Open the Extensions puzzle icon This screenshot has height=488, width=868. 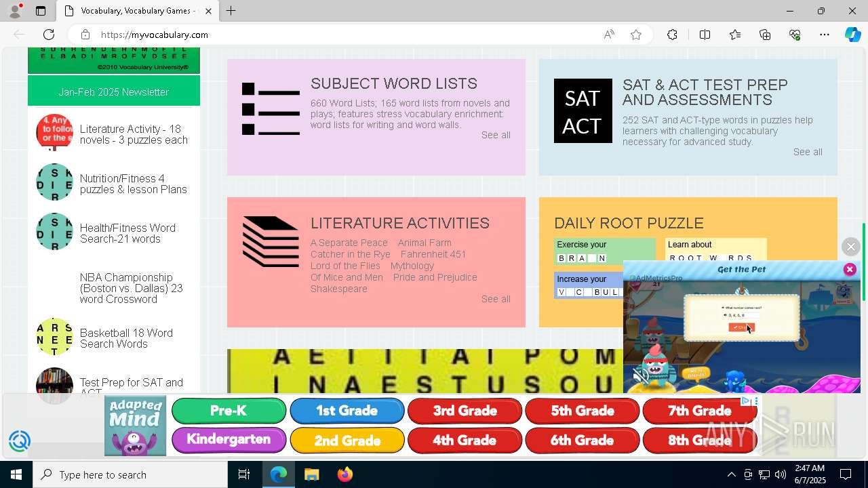coord(672,35)
